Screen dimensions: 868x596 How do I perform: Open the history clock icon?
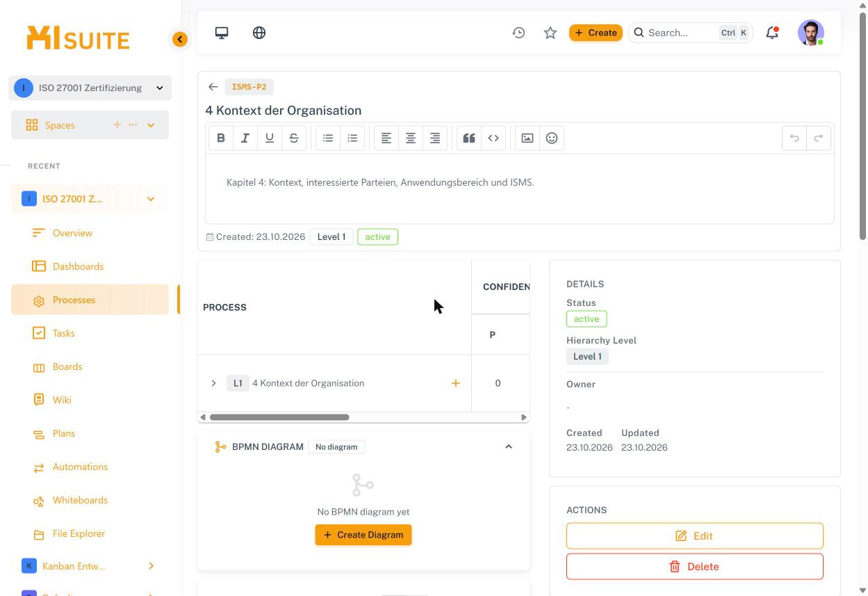(x=518, y=33)
